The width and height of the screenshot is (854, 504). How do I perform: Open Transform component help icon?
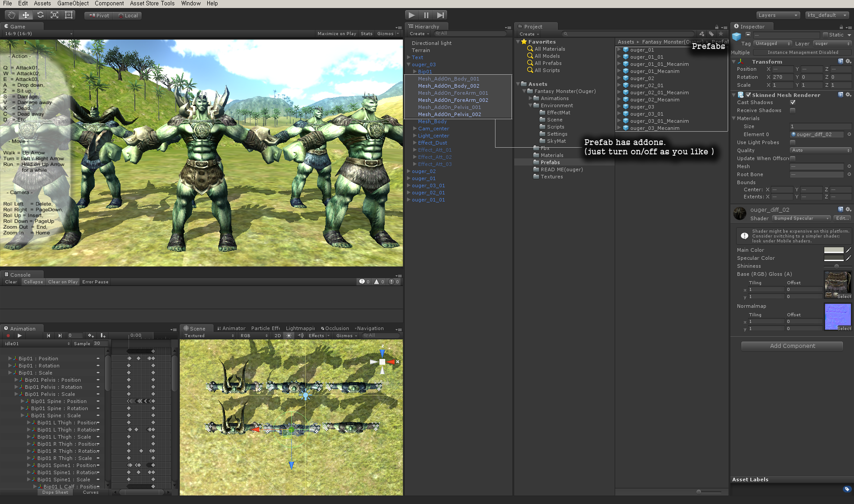click(840, 61)
